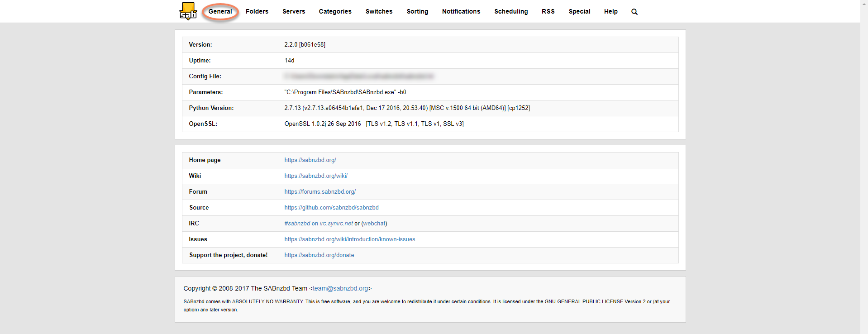This screenshot has width=868, height=334.
Task: Click the 'IRC' row label
Action: pyautogui.click(x=194, y=224)
